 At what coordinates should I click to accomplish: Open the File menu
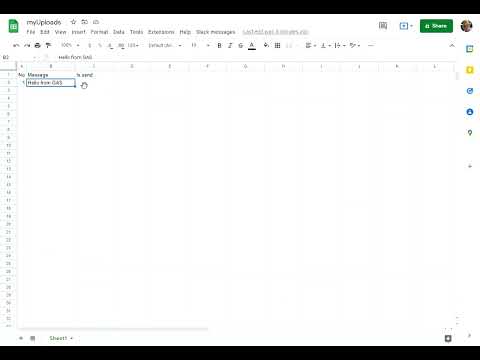coord(31,32)
